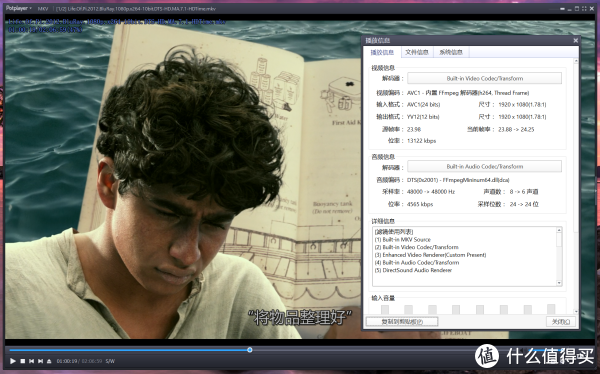The width and height of the screenshot is (600, 374).
Task: Start playback with the Play button
Action: 13,361
